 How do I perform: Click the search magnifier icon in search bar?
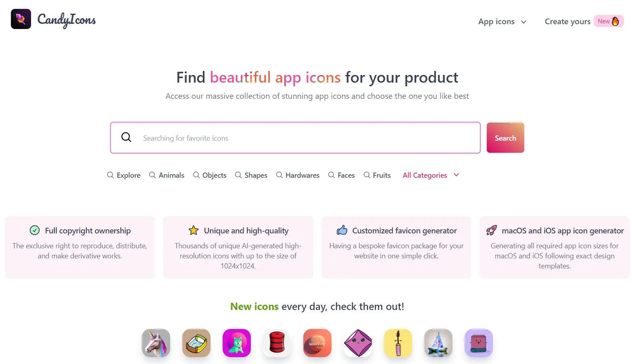[x=126, y=137]
